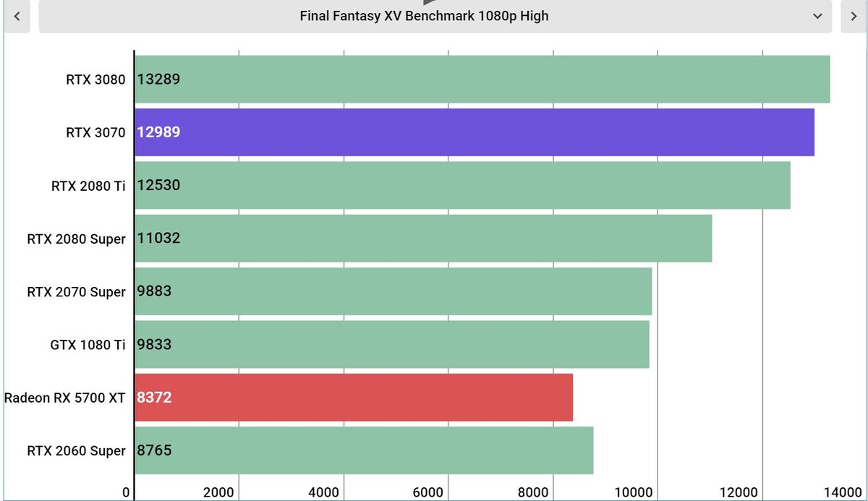
Task: Click the RTX 2080 Super bar
Action: [423, 239]
